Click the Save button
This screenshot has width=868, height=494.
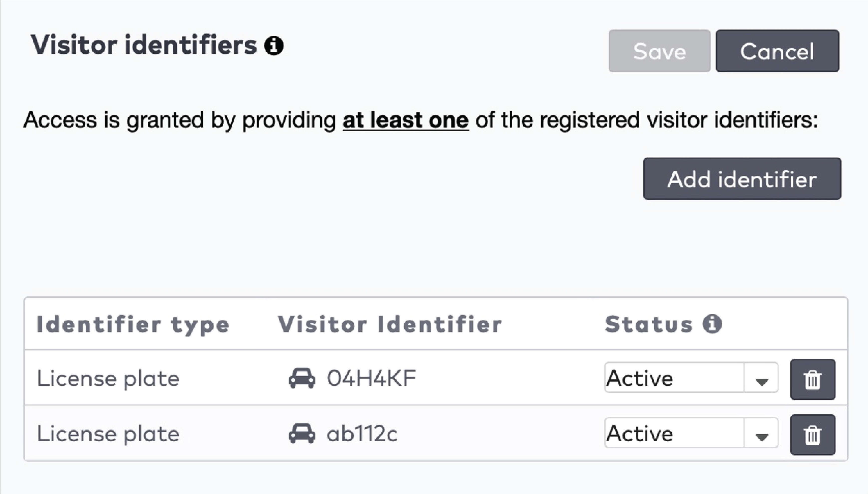click(659, 51)
